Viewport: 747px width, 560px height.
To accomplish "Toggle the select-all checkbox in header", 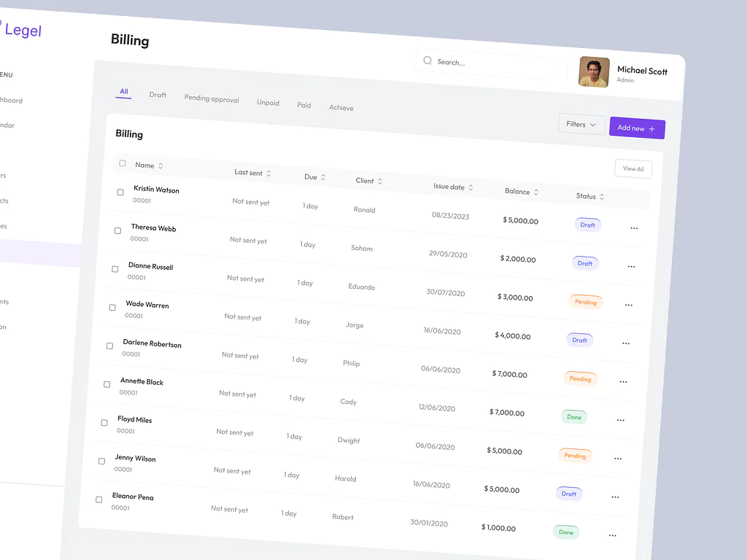I will point(123,163).
